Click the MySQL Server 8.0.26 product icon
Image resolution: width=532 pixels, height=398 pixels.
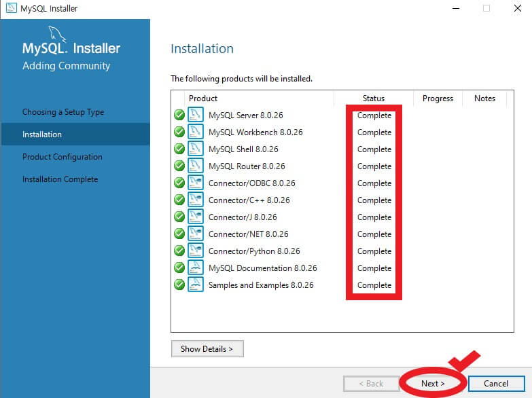click(x=196, y=115)
